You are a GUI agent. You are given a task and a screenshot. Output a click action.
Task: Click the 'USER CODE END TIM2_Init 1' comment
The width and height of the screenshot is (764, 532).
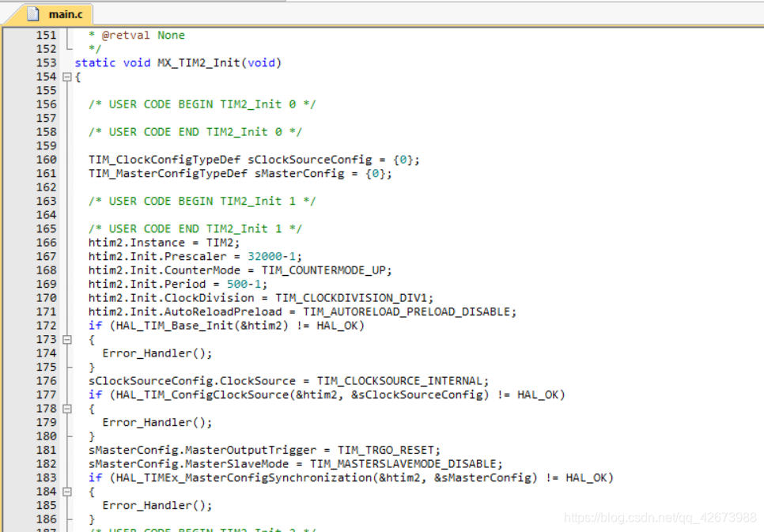pyautogui.click(x=195, y=229)
